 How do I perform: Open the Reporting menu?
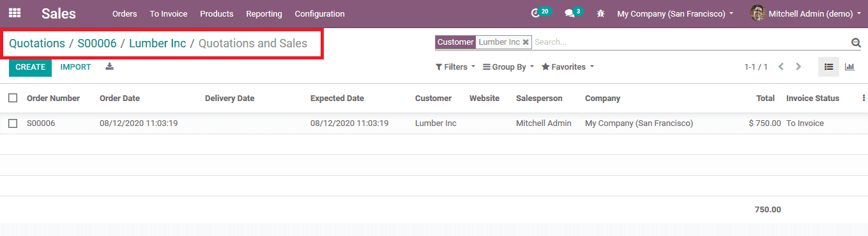tap(264, 13)
